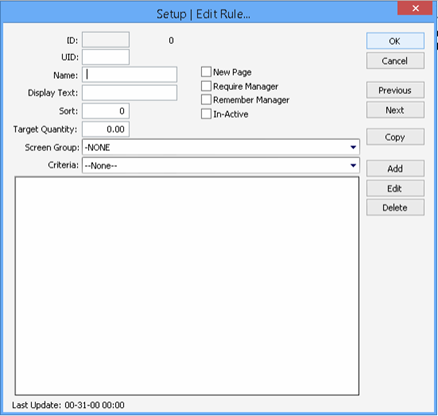Image resolution: width=438 pixels, height=416 pixels.
Task: Go to the Previous rule
Action: tap(395, 90)
